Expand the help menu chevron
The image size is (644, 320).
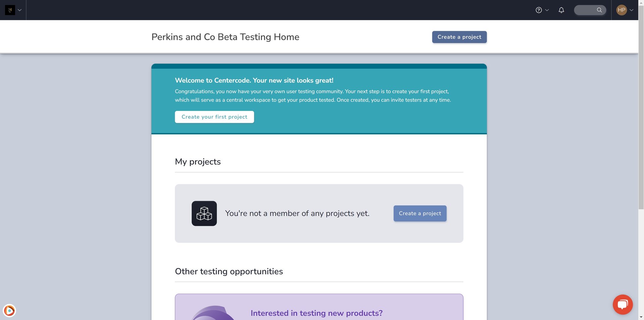(547, 10)
